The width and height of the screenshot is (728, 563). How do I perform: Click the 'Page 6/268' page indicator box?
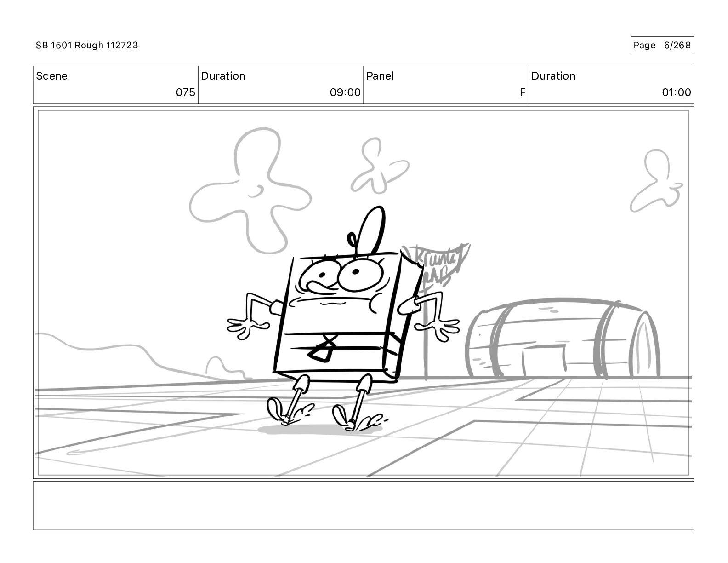click(x=662, y=45)
